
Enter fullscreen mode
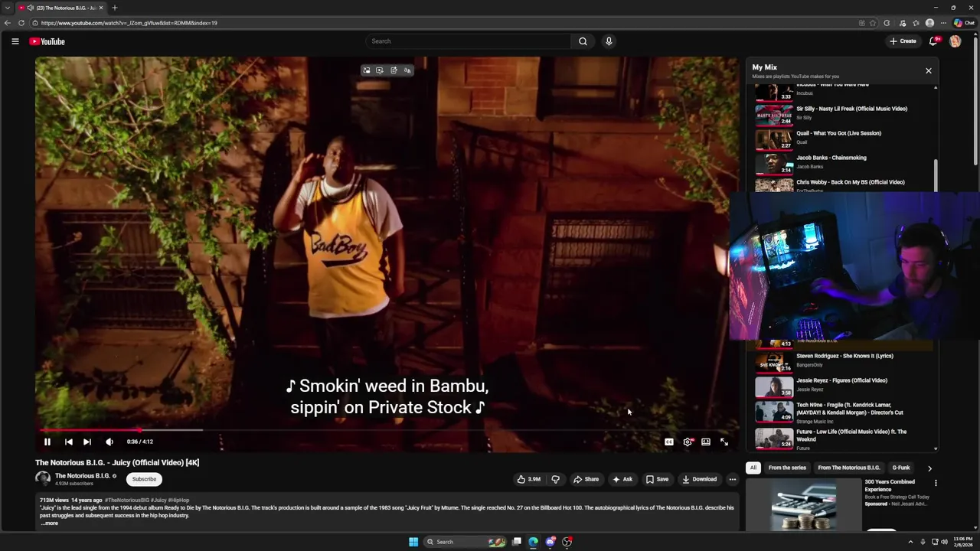coord(724,442)
